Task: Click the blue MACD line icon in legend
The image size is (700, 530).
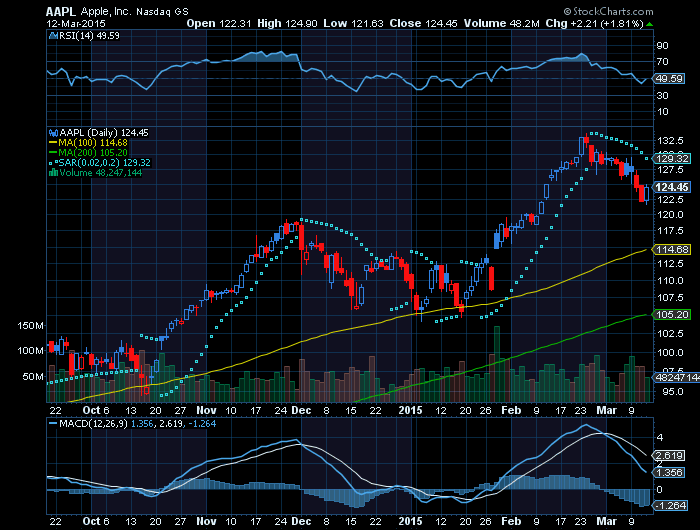Action: point(53,423)
